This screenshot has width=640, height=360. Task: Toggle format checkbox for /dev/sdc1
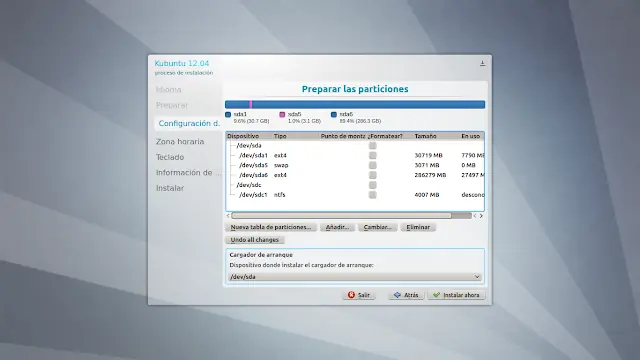pyautogui.click(x=373, y=195)
